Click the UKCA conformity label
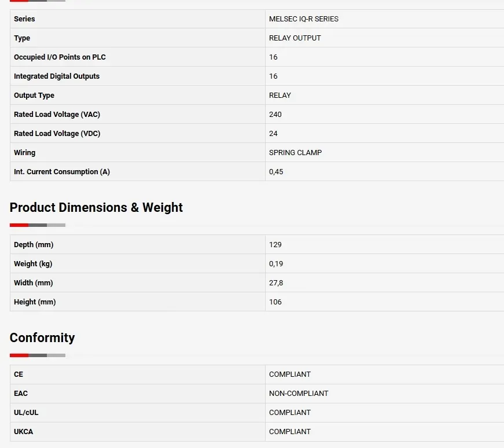 [x=24, y=432]
